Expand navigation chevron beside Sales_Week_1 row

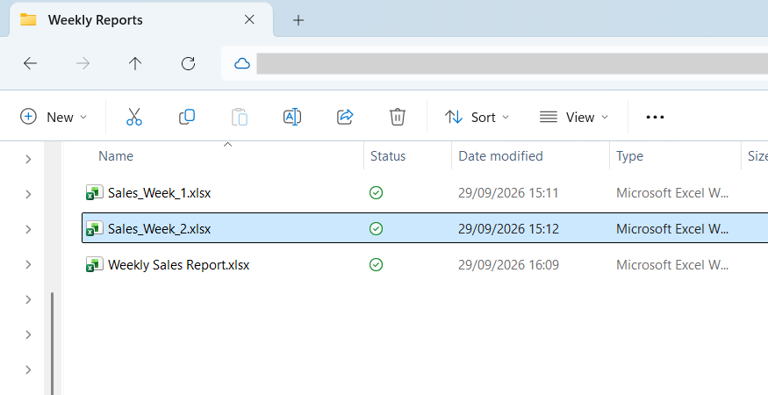[x=28, y=194]
